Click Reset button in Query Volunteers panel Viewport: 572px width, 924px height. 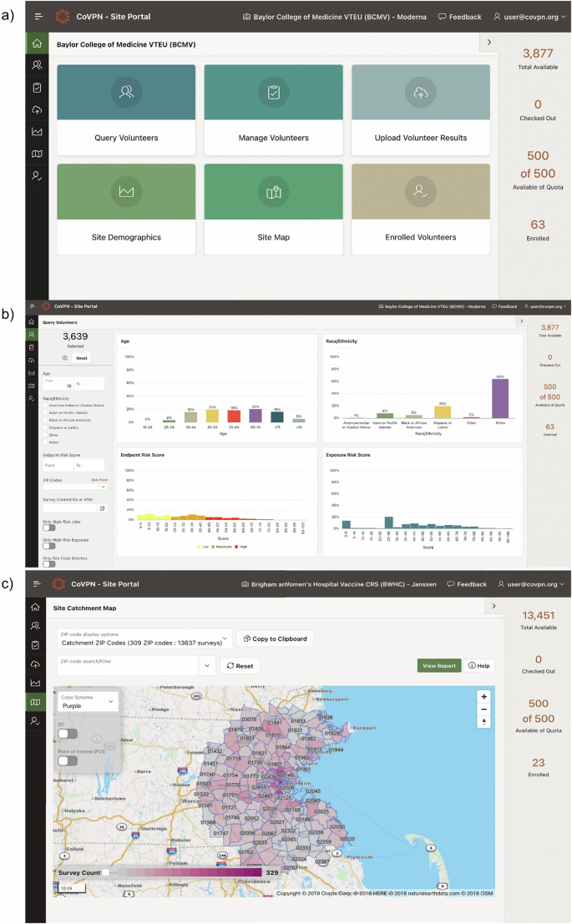tap(81, 358)
